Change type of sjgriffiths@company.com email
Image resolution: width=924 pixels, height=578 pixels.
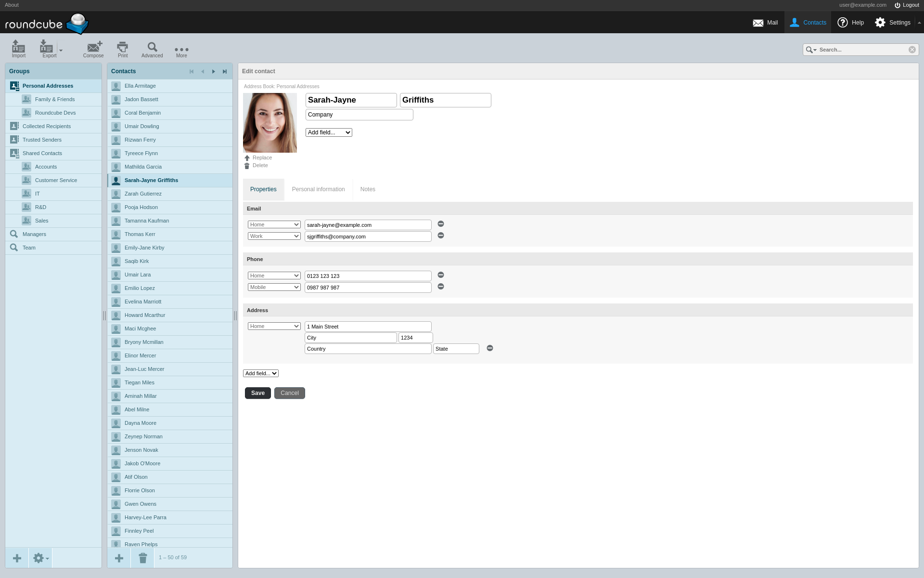tap(274, 236)
